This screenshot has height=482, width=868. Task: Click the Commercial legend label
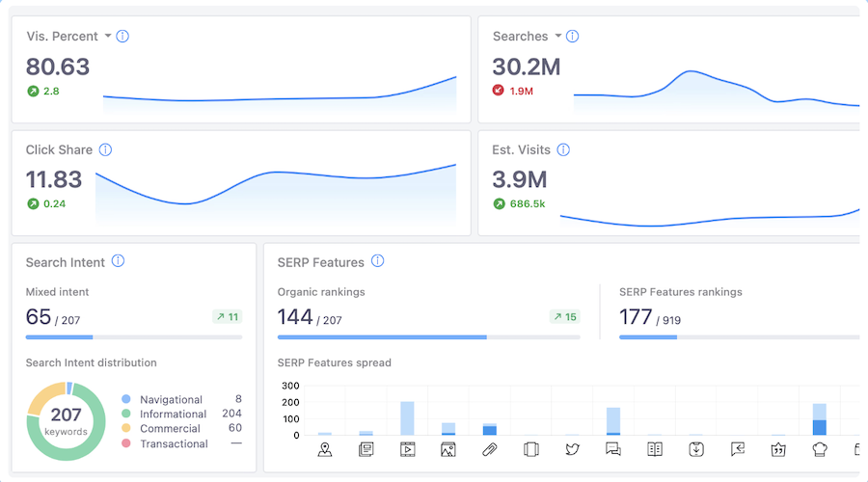pyautogui.click(x=170, y=428)
